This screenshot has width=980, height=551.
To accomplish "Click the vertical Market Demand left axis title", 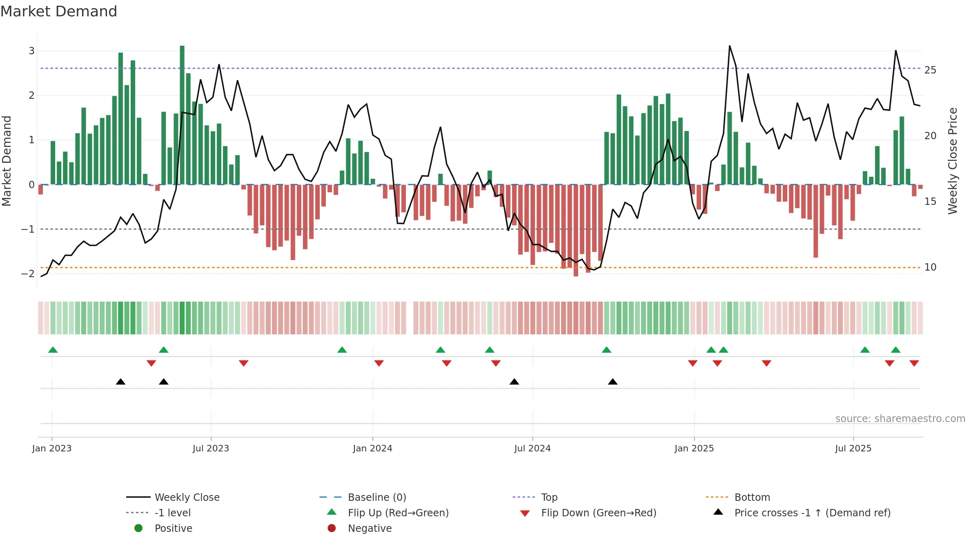I will click(x=7, y=161).
